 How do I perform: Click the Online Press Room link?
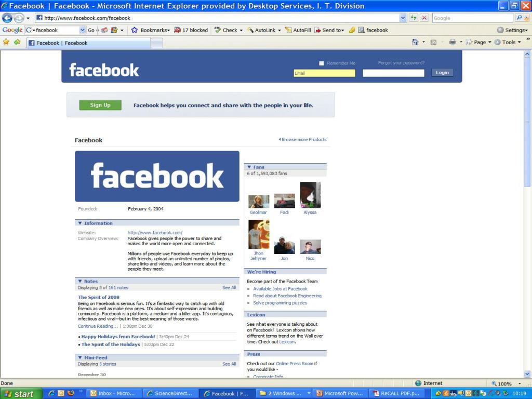coord(295,363)
